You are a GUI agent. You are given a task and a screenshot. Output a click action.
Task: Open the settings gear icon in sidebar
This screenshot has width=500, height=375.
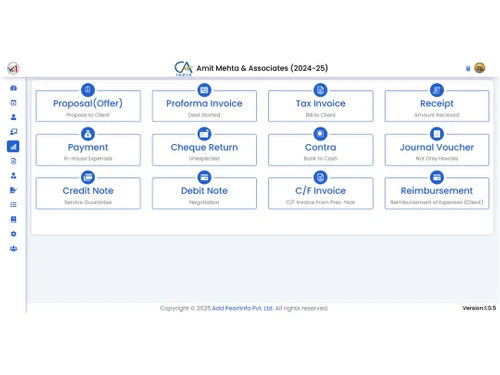13,234
